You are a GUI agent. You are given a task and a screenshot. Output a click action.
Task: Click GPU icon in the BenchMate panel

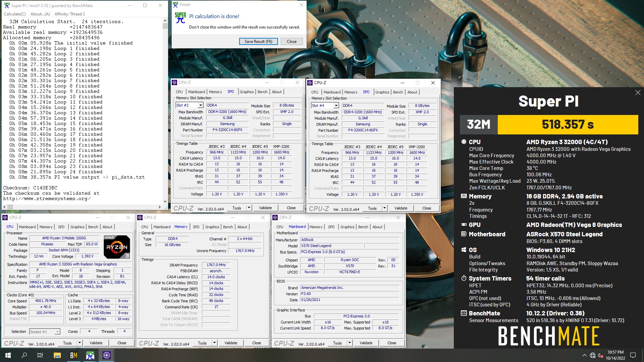coord(464,225)
